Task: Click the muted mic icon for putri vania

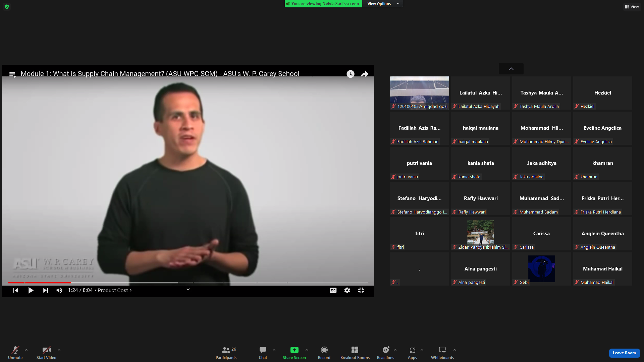Action: coord(393,177)
